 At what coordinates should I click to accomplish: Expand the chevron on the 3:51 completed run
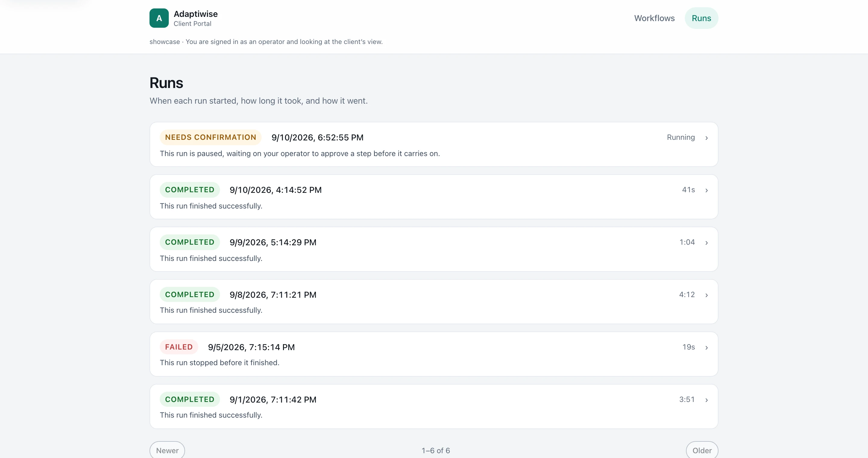(x=706, y=400)
